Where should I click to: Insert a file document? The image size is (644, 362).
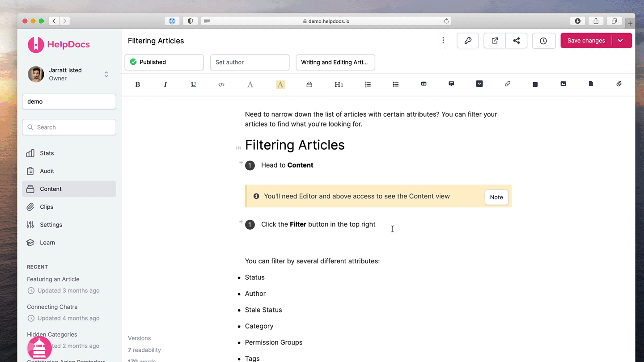tap(591, 84)
